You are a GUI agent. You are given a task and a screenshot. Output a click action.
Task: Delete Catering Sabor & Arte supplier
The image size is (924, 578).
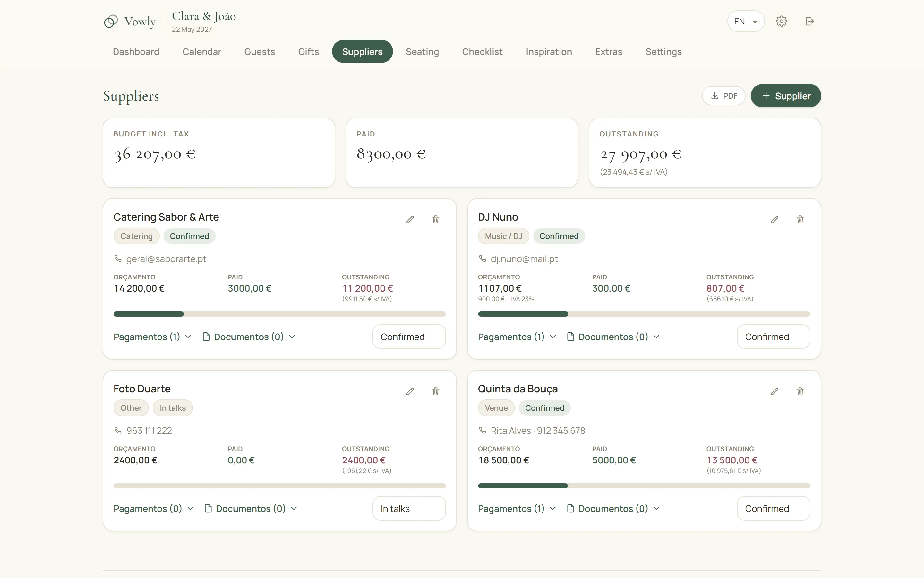[436, 219]
